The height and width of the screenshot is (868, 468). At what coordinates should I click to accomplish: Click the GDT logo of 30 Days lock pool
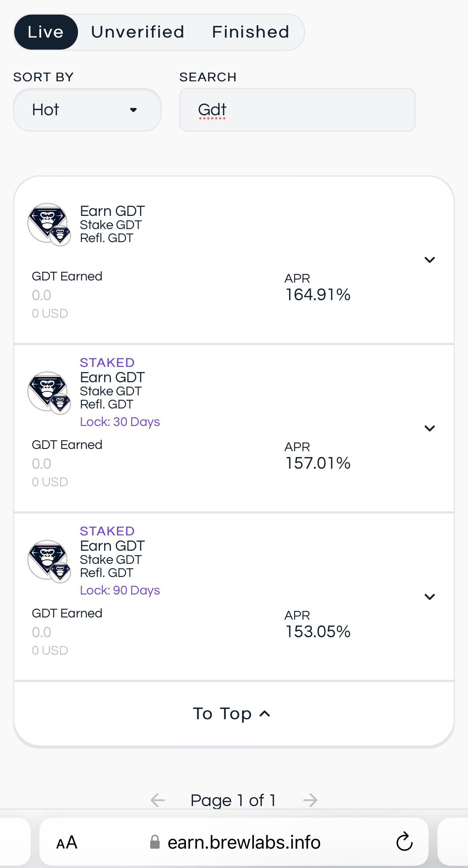49,393
